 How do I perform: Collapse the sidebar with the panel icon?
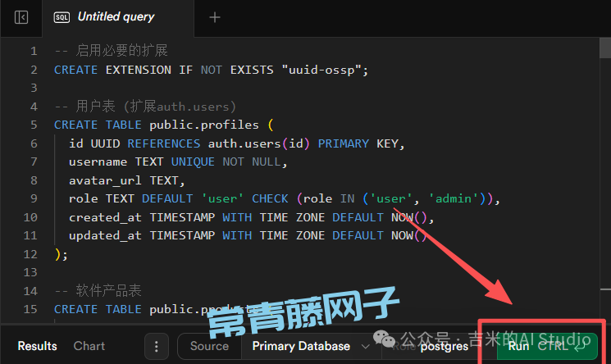point(21,17)
